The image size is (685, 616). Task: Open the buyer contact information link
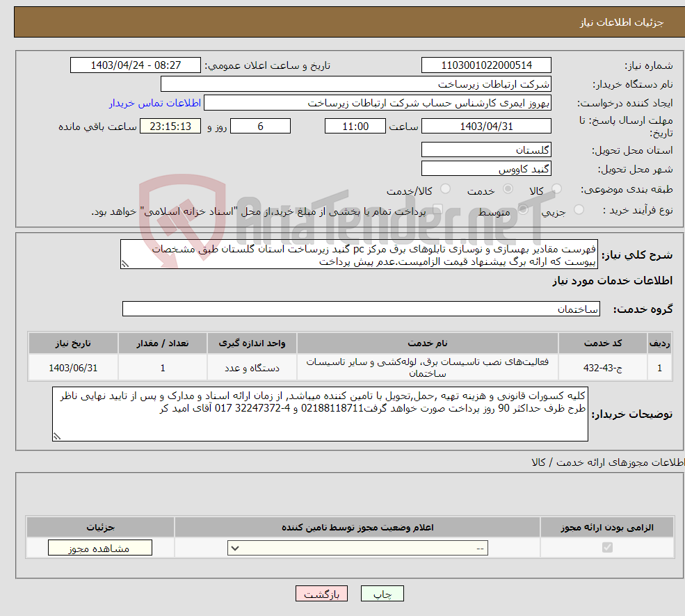(154, 103)
